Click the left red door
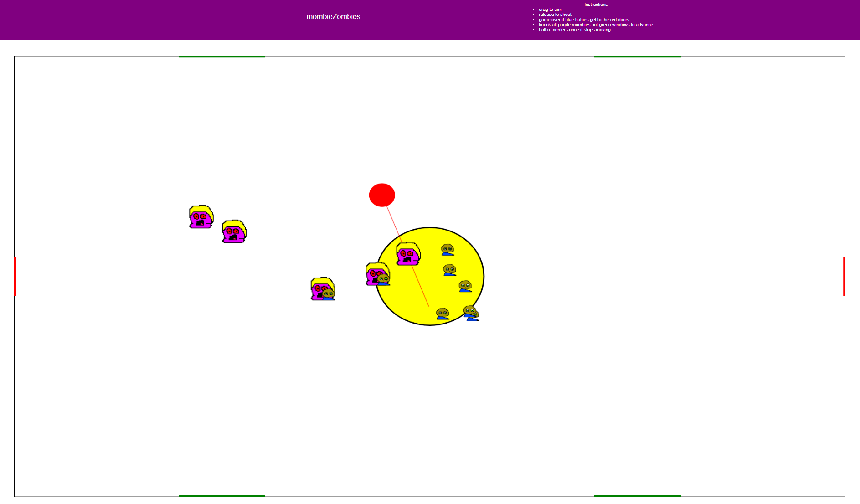This screenshot has height=504, width=860. 15,276
